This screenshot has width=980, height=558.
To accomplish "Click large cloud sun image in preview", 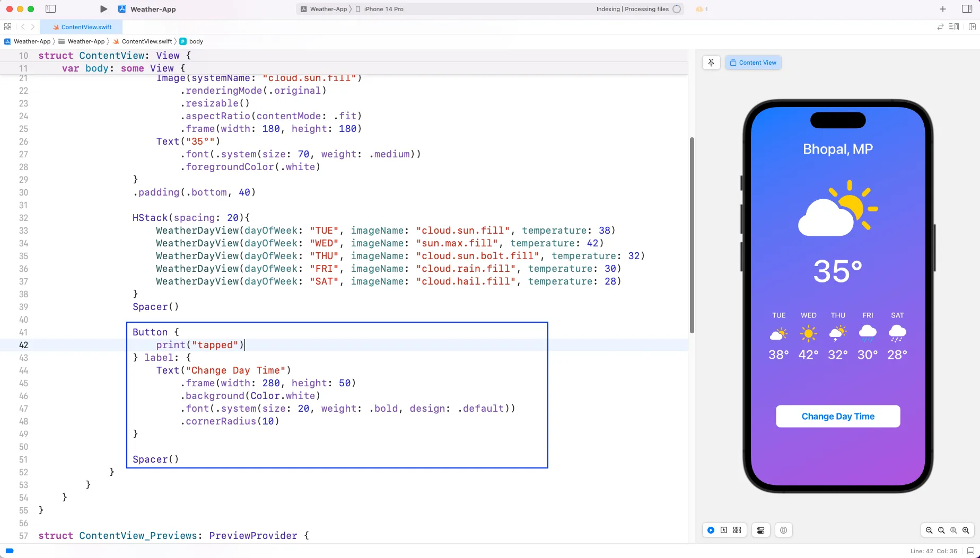I will click(838, 208).
